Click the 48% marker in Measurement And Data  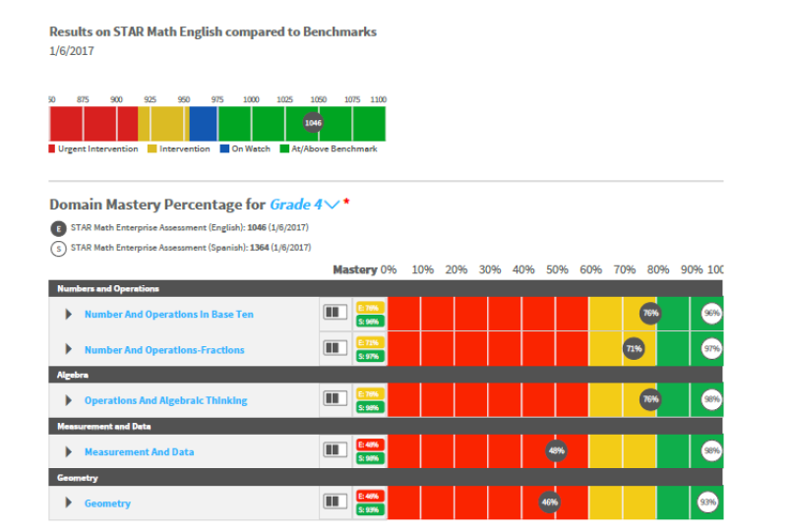(556, 450)
